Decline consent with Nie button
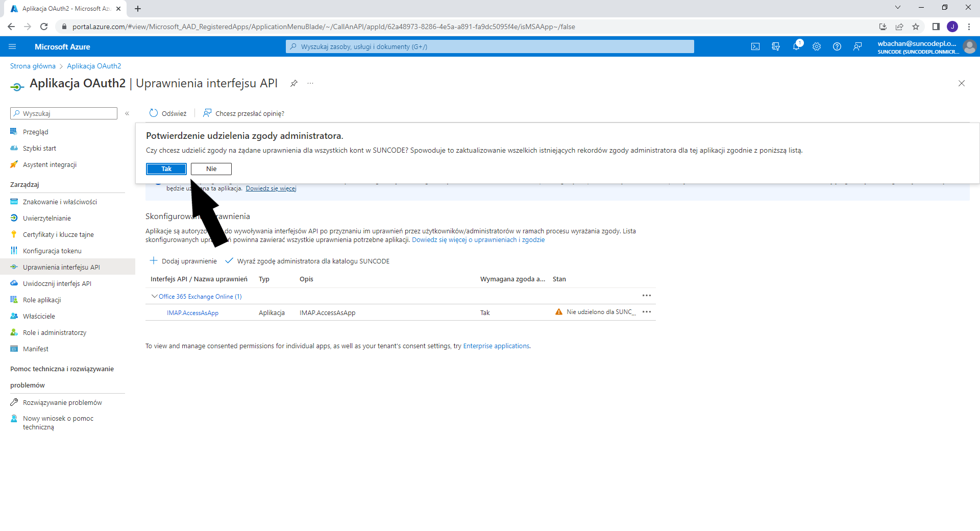Viewport: 980px width, 531px height. point(211,169)
